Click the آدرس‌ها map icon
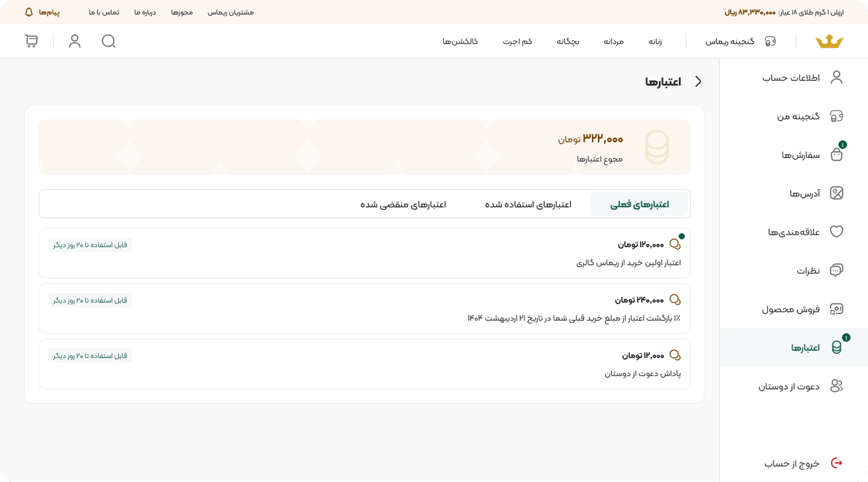The image size is (868, 482). [x=836, y=193]
